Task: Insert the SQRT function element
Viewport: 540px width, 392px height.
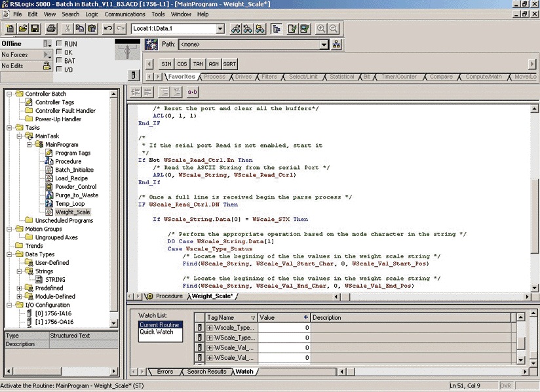Action: coord(229,64)
